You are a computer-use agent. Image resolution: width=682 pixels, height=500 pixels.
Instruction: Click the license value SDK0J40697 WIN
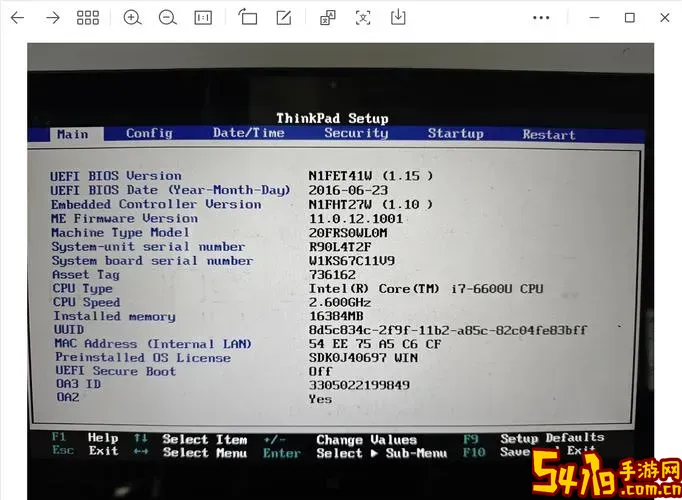363,358
